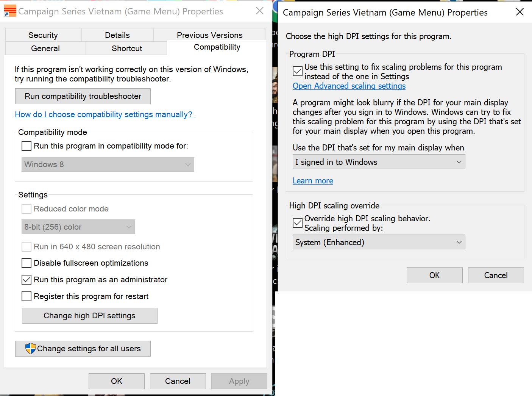
Task: Click the shield icon on Change settings for all users
Action: [30, 349]
